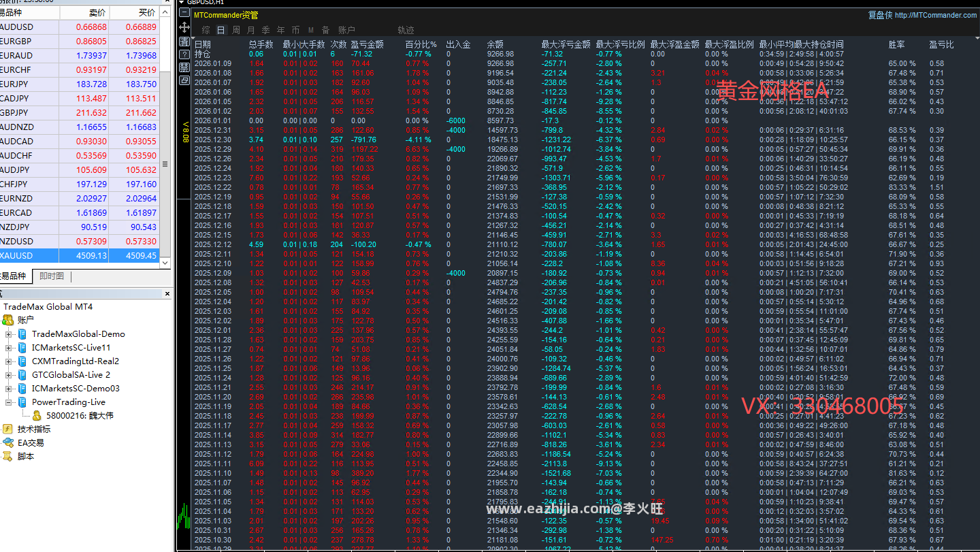Open the 备 tab in MTCommander
This screenshot has width=980, height=552.
click(x=326, y=30)
